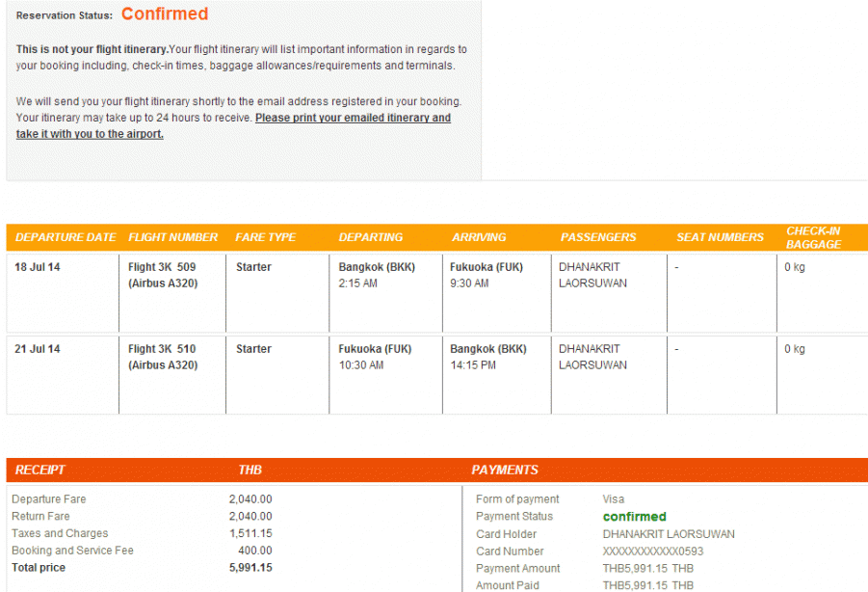This screenshot has height=592, width=868.
Task: Click the 'Total price' 5,991.15 amount
Action: [x=250, y=568]
